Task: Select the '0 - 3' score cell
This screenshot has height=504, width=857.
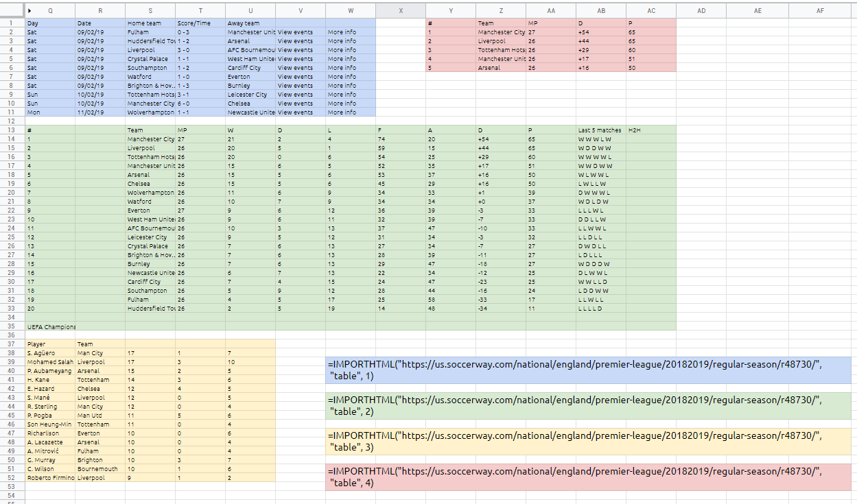Action: [x=200, y=32]
